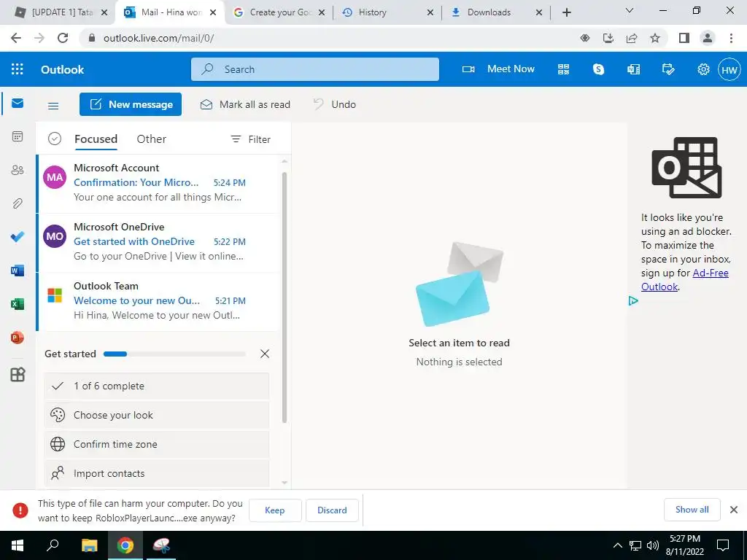Click the AdChoices triangle icon
This screenshot has width=747, height=560.
[633, 300]
